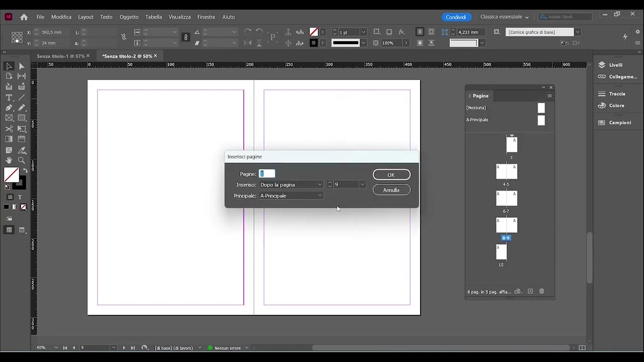Open the Inserisci position dropdown
This screenshot has height=362, width=644.
tap(291, 185)
